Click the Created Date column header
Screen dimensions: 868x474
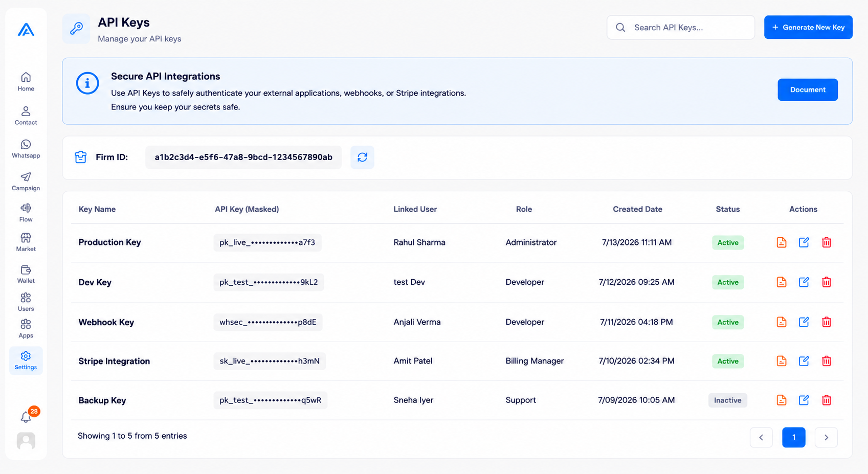(637, 209)
